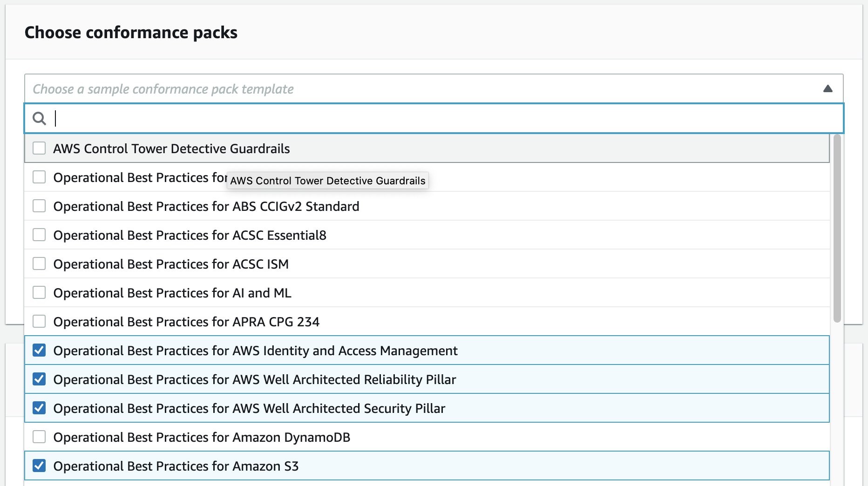Click the search magnifier icon
Screen dimensions: 868x486
39,119
